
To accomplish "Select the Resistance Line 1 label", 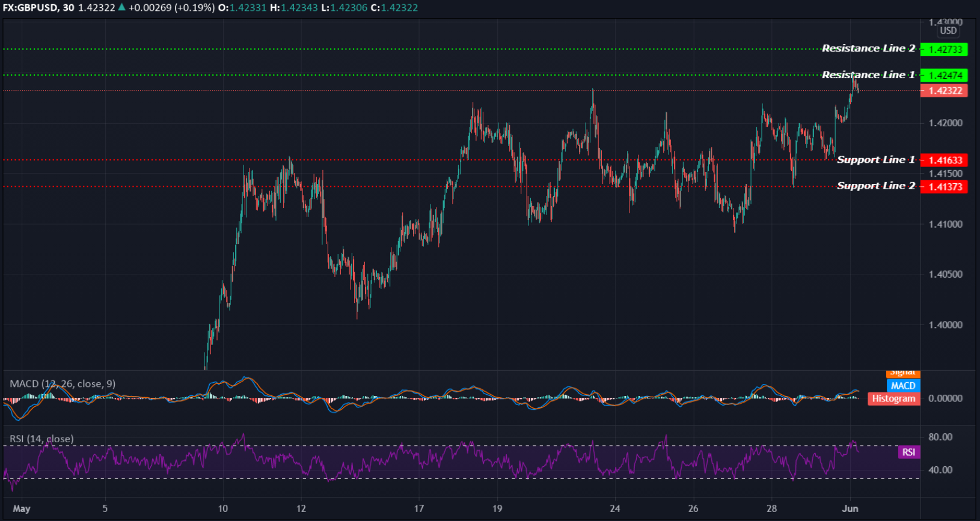I will point(869,75).
